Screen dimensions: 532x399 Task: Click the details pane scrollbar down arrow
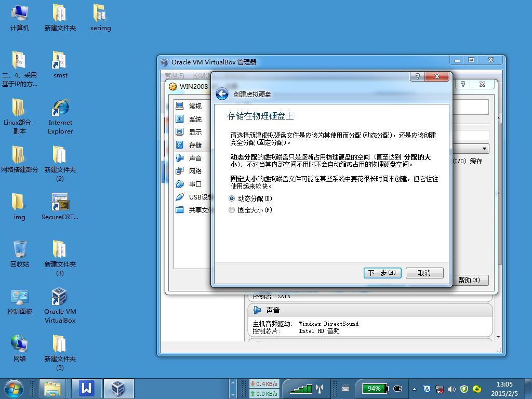[498, 337]
